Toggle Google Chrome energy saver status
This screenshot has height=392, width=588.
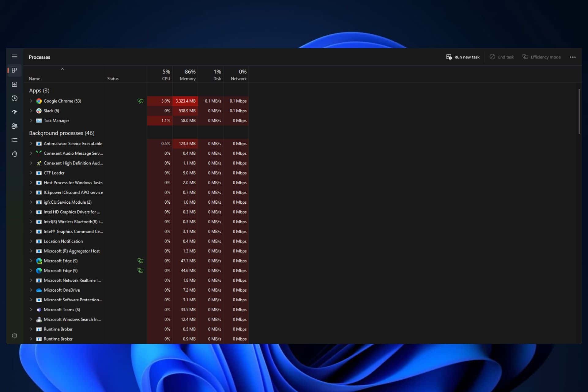141,101
